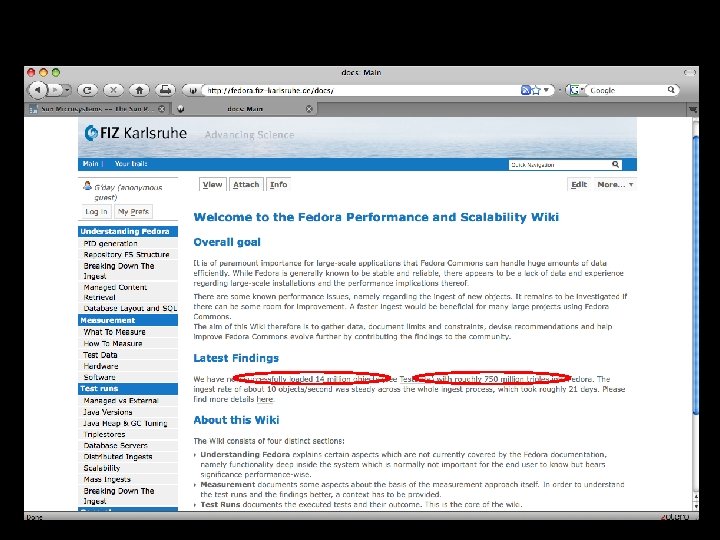Close the Sun Microsystems tab
720x540 pixels.
(x=162, y=109)
